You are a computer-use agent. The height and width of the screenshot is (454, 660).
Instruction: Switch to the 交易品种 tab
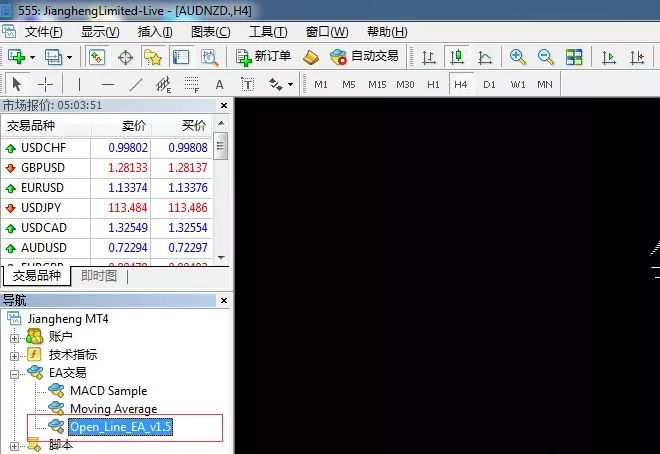coord(37,276)
